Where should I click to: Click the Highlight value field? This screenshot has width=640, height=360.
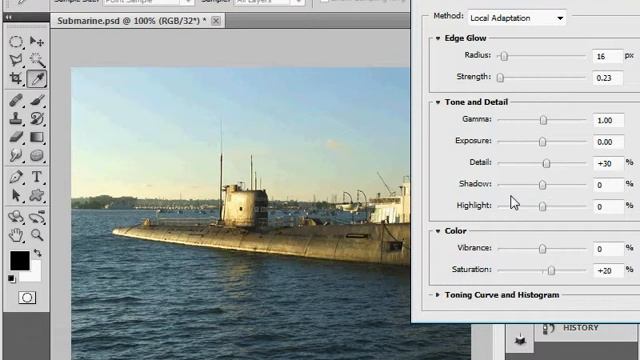608,207
